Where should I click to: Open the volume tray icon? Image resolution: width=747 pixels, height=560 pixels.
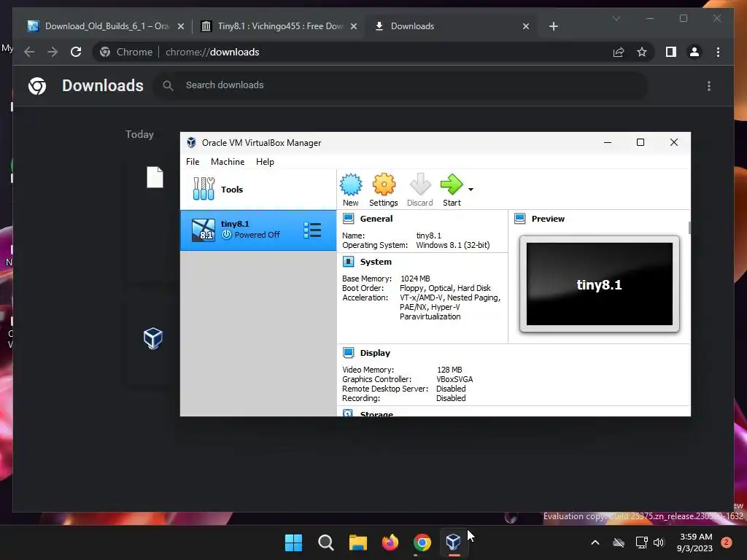[659, 542]
